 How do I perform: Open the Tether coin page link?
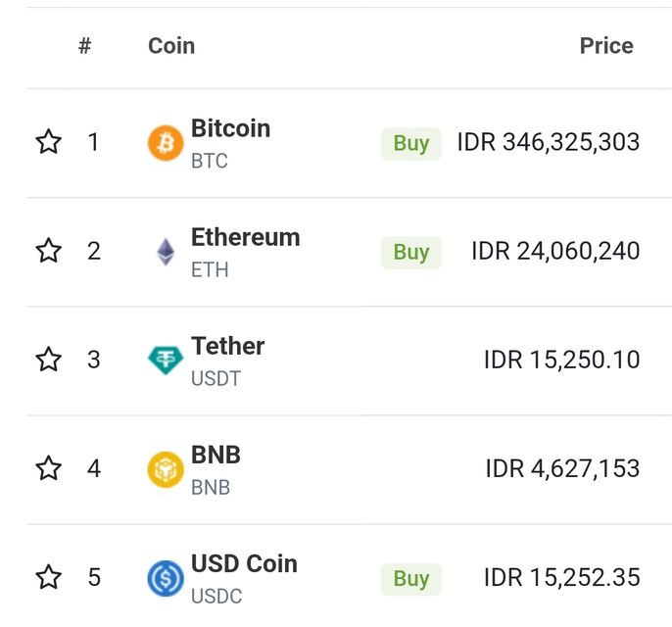click(x=227, y=347)
